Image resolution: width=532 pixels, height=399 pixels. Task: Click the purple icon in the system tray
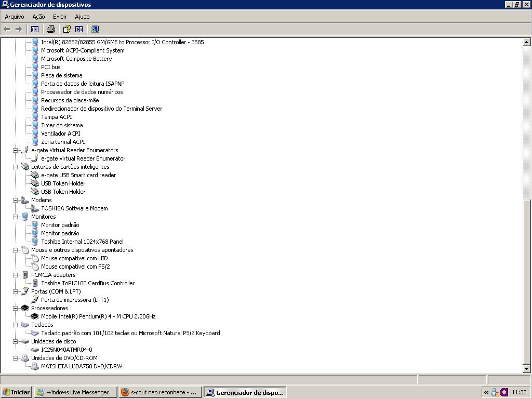point(504,392)
